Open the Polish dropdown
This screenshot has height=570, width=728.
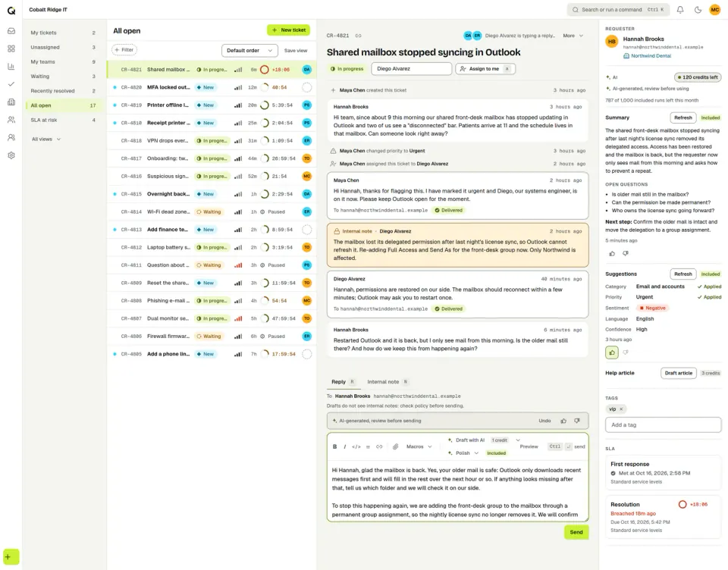[466, 453]
